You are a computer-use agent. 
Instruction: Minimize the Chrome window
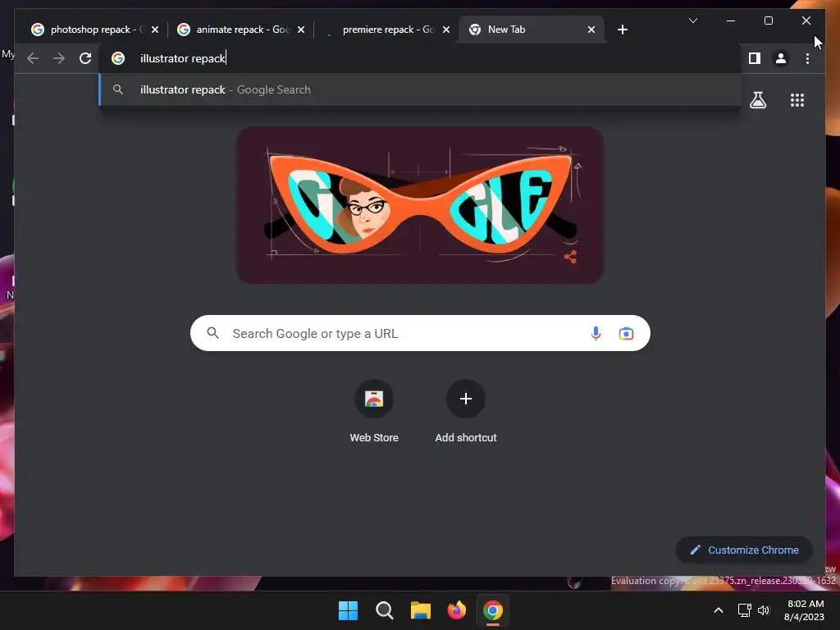tap(731, 21)
